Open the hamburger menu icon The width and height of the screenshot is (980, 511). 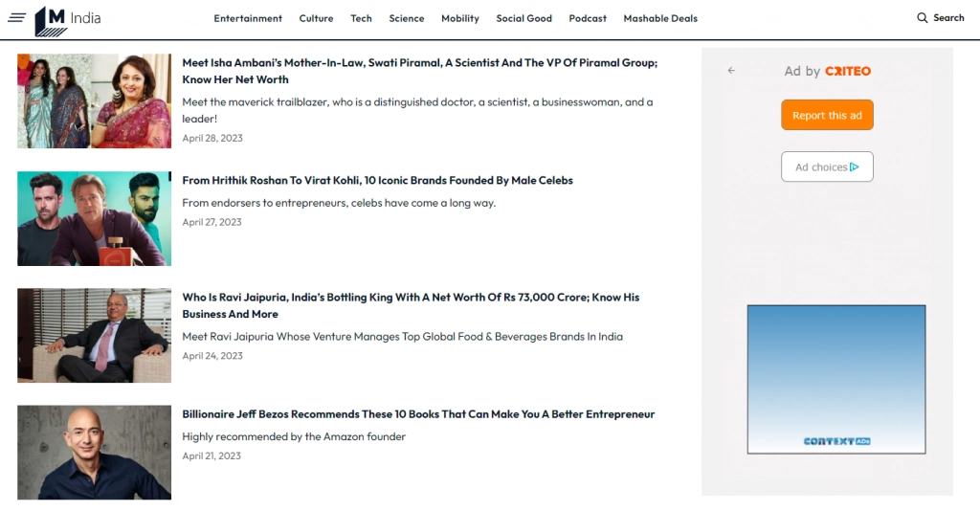(x=17, y=18)
